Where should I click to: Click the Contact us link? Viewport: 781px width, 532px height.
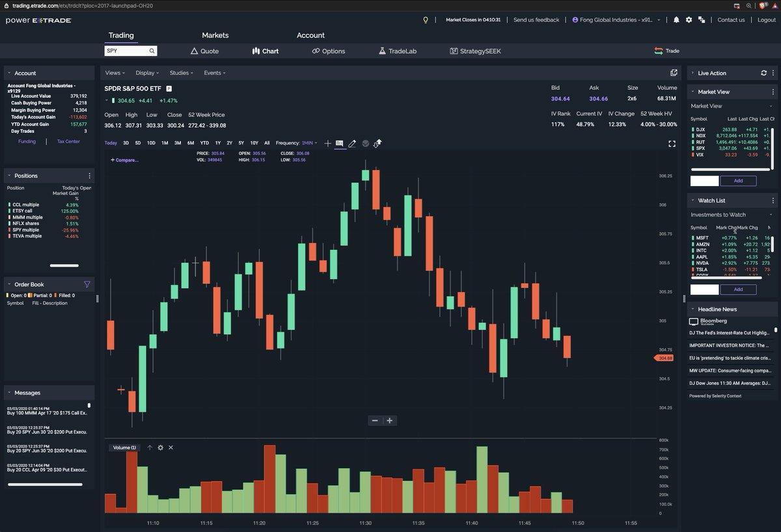731,20
